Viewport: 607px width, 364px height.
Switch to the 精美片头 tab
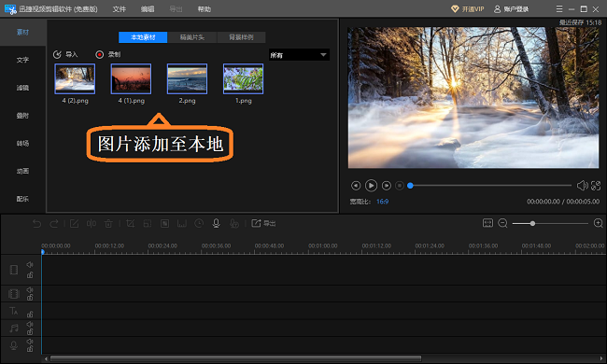click(192, 37)
